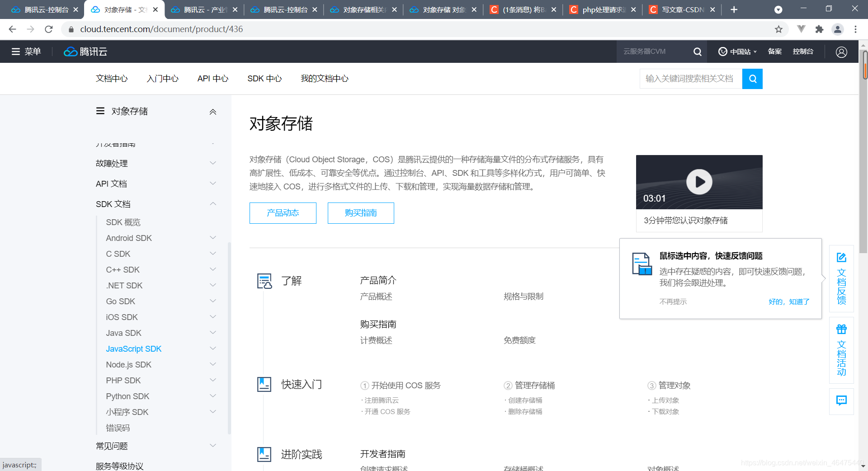868x471 pixels.
Task: Bookmark this page with the star icon
Action: click(778, 29)
